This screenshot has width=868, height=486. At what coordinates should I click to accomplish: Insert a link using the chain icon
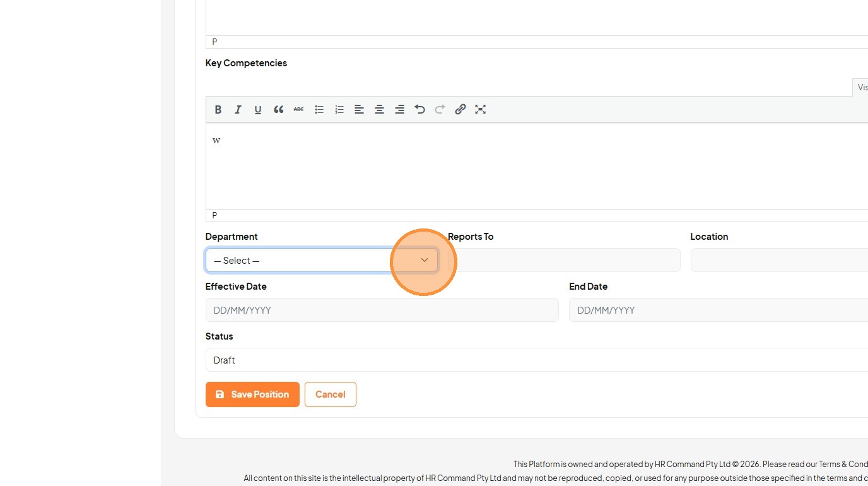460,109
